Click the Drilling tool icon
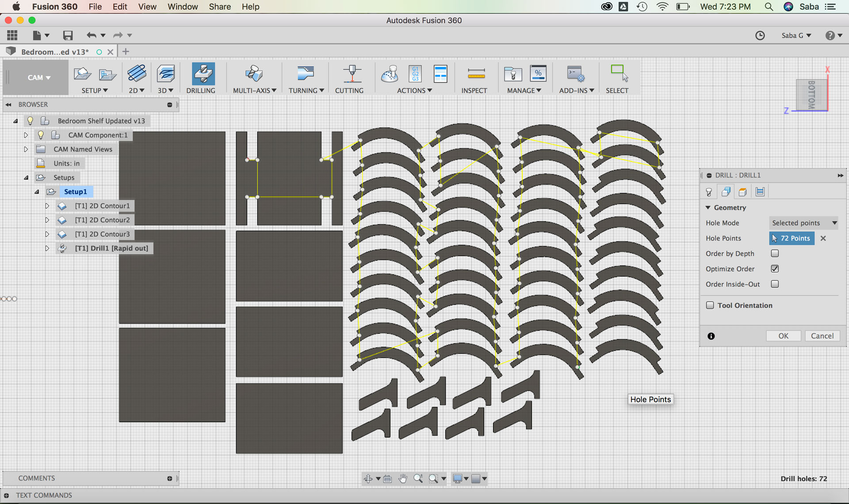 click(x=203, y=74)
